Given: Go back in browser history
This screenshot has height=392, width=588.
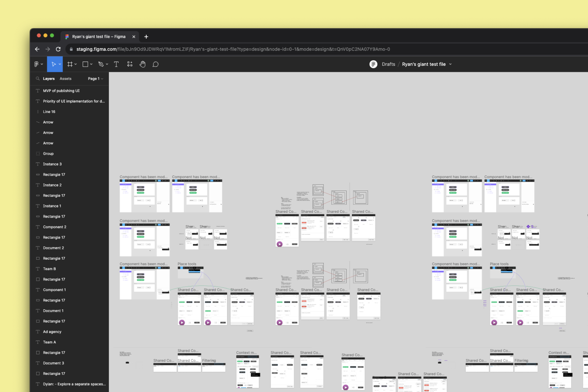Looking at the screenshot, I should tap(37, 49).
